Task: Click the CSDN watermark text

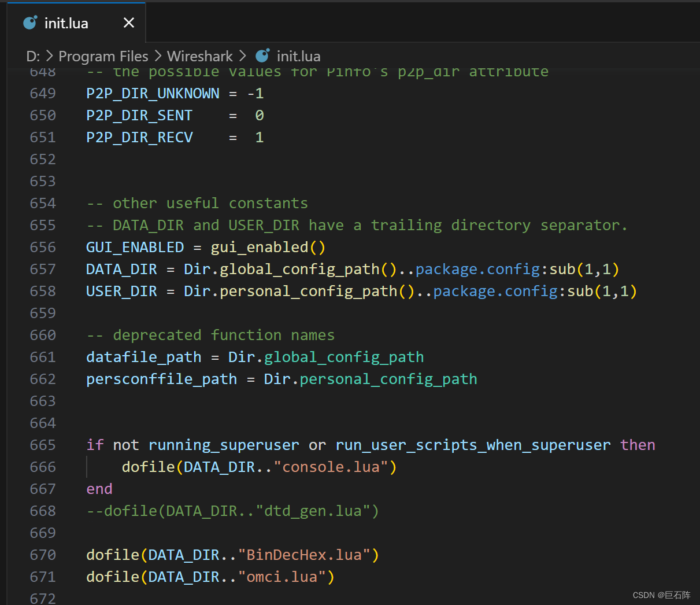Action: pos(663,595)
